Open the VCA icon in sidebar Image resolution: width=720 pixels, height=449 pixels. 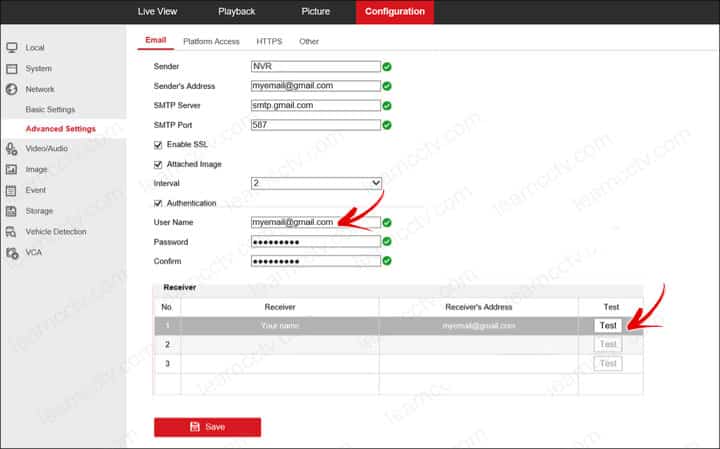tap(12, 253)
